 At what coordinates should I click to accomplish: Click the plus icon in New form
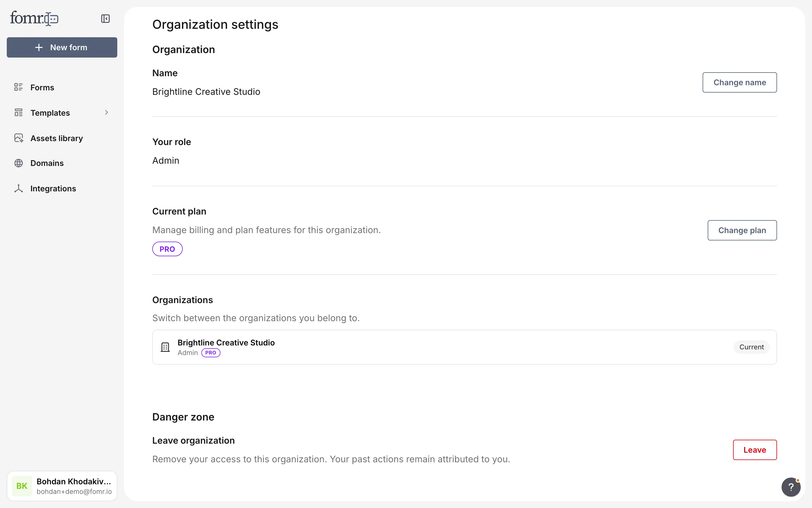[39, 47]
